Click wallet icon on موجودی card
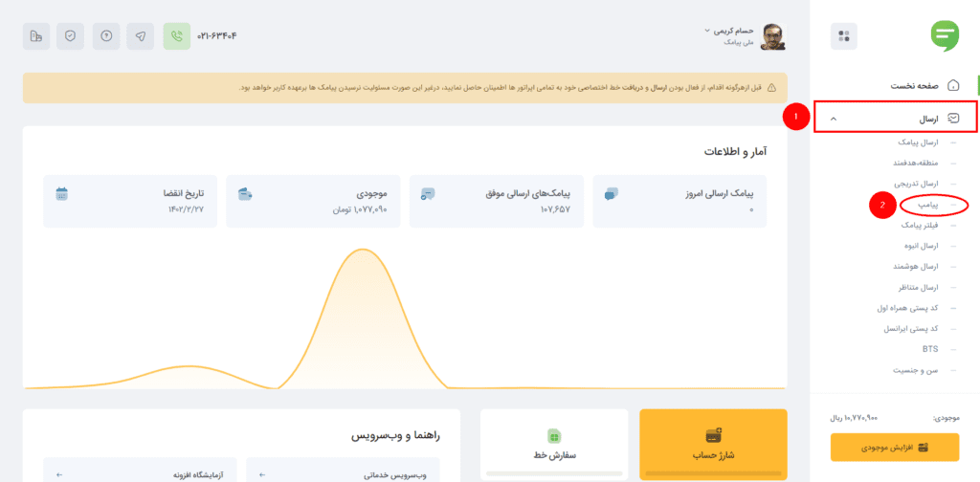 (245, 194)
